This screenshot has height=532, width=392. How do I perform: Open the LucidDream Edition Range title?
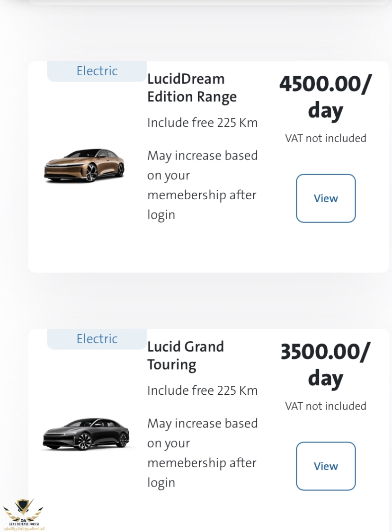[192, 88]
